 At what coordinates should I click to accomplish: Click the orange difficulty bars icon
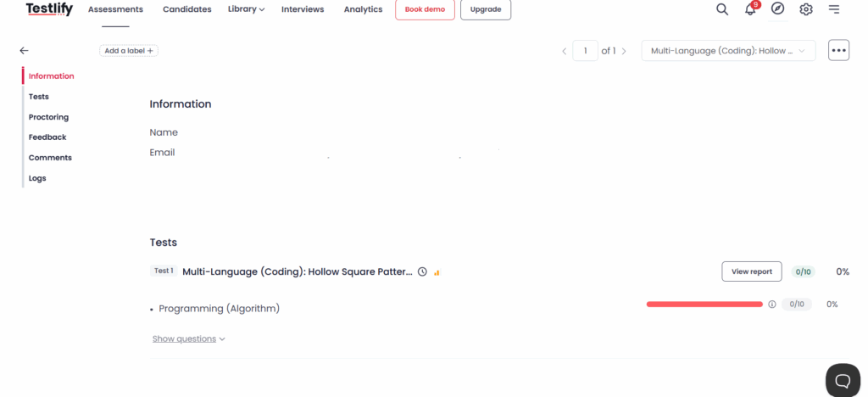point(437,272)
